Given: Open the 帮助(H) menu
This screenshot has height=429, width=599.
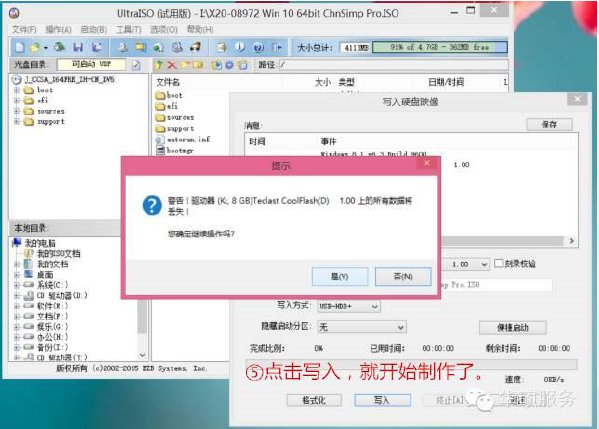Looking at the screenshot, I should (200, 29).
